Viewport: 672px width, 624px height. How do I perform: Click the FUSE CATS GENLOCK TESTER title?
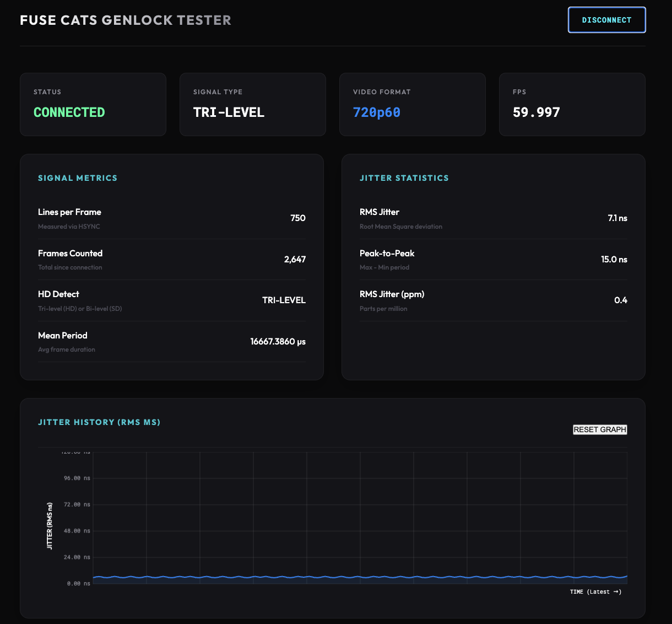pyautogui.click(x=126, y=20)
